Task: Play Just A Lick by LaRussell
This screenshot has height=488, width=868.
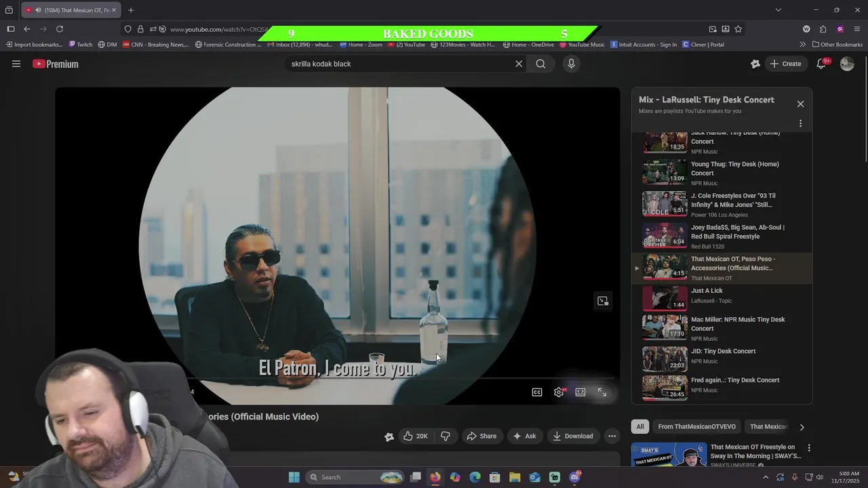Action: click(x=722, y=297)
